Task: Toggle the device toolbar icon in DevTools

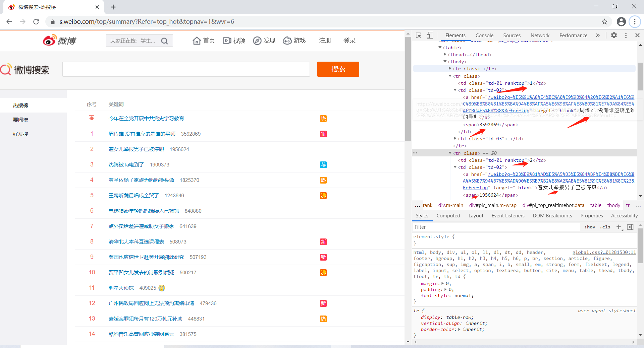Action: (430, 35)
